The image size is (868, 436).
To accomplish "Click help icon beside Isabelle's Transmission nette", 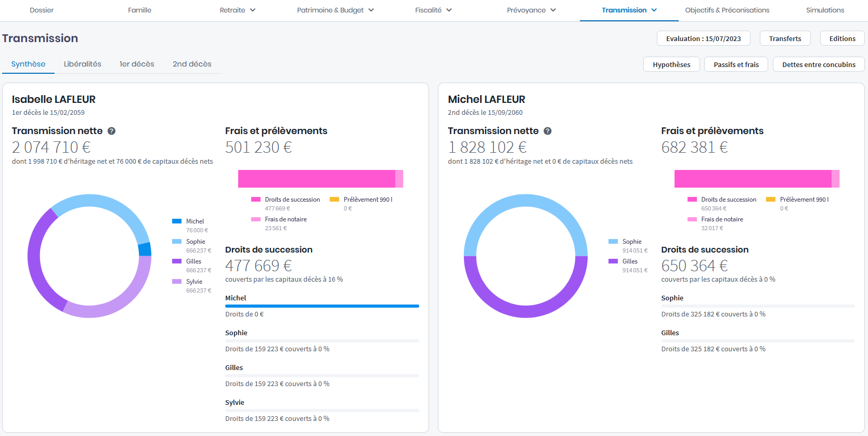I will 111,131.
